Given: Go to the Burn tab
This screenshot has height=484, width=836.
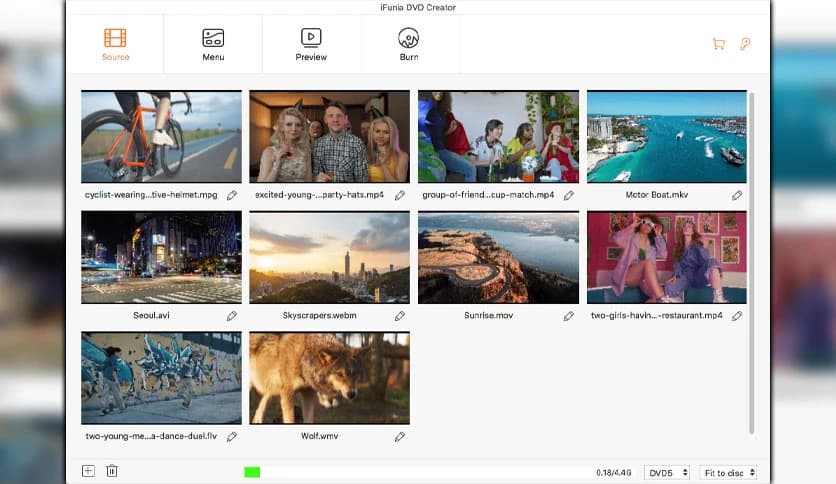Looking at the screenshot, I should pos(408,44).
